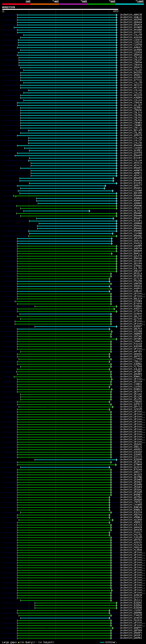The width and height of the screenshot is (146, 644).
Task: Select the UniRef100_B8YJK5 label
Action: point(131,130)
